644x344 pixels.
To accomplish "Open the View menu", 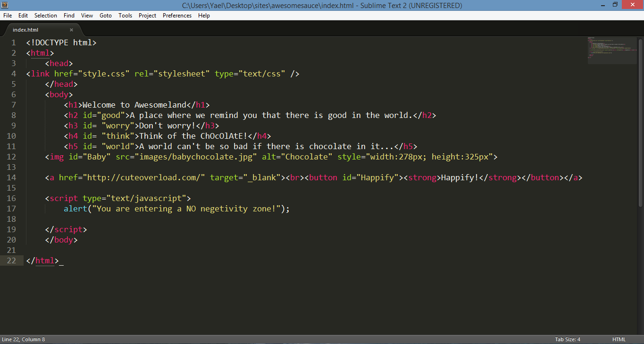I will (87, 16).
